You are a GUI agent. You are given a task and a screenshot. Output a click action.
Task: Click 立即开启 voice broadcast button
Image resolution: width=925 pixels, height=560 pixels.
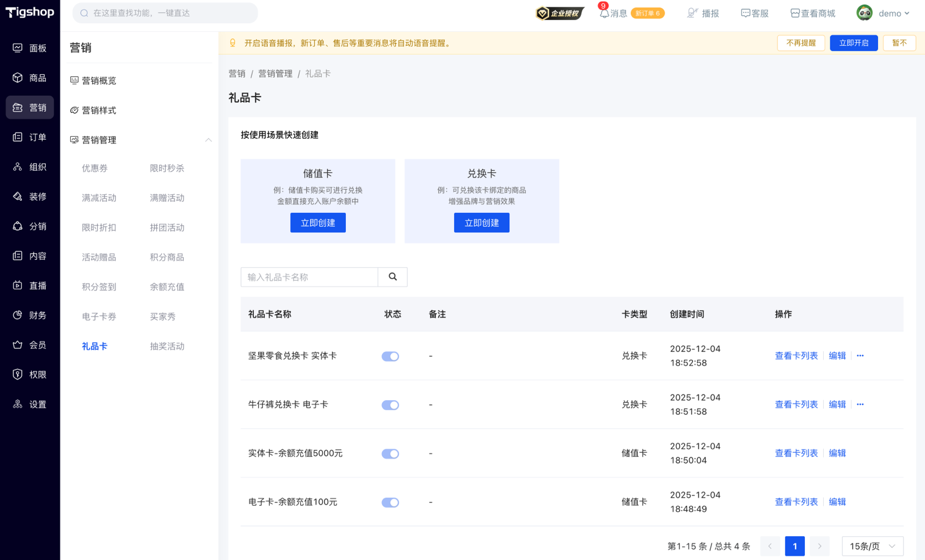[854, 43]
